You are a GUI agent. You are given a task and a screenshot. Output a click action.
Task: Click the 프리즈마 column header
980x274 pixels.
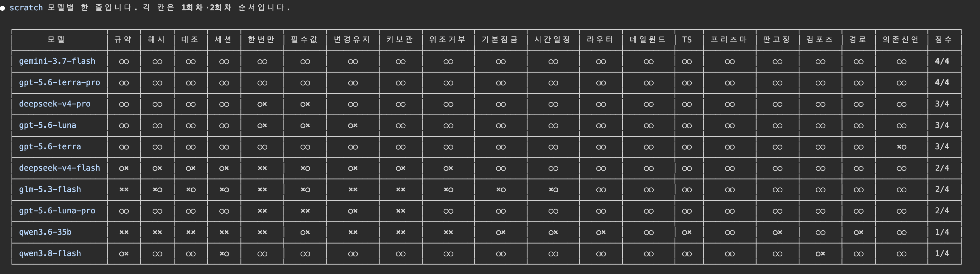729,40
